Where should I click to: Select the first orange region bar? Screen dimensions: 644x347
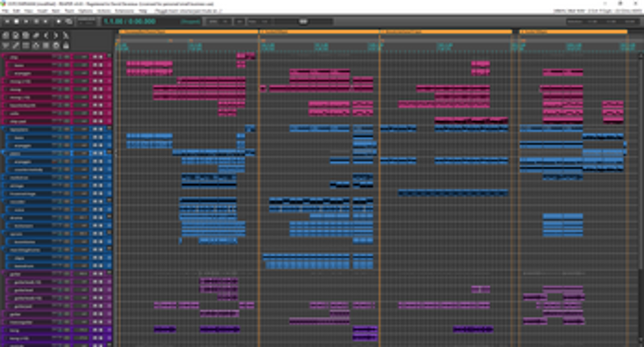click(189, 31)
